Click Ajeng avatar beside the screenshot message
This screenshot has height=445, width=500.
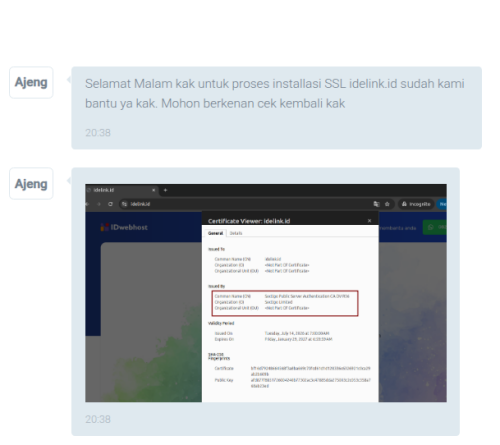(x=31, y=184)
